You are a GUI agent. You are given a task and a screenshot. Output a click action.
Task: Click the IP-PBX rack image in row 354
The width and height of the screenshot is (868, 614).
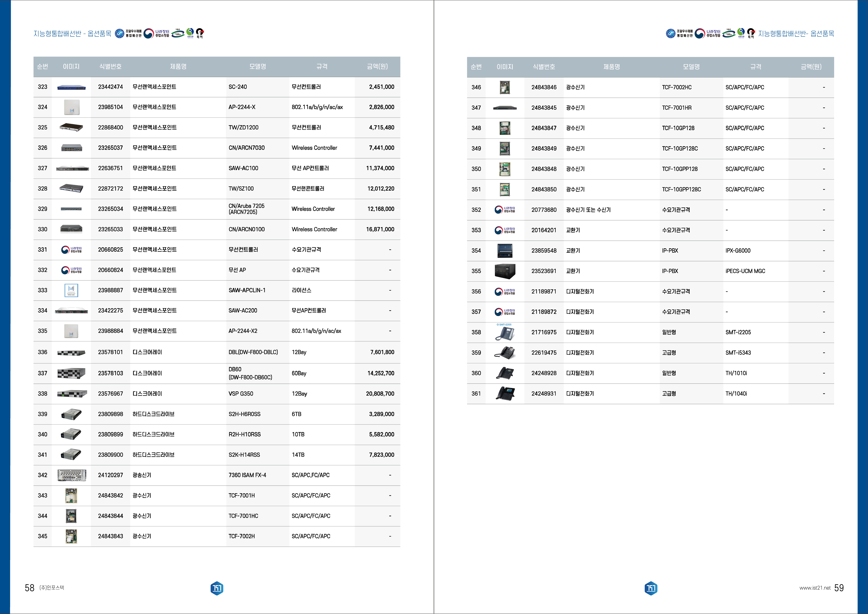505,251
